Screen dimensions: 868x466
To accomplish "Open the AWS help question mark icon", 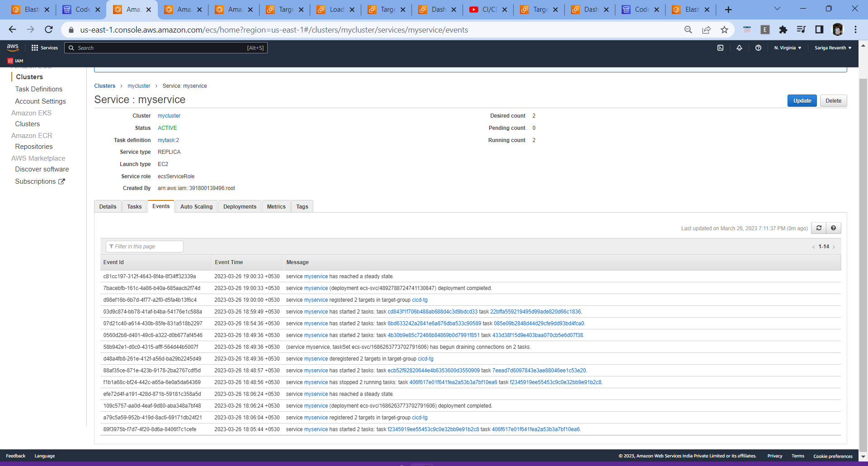I will 759,48.
